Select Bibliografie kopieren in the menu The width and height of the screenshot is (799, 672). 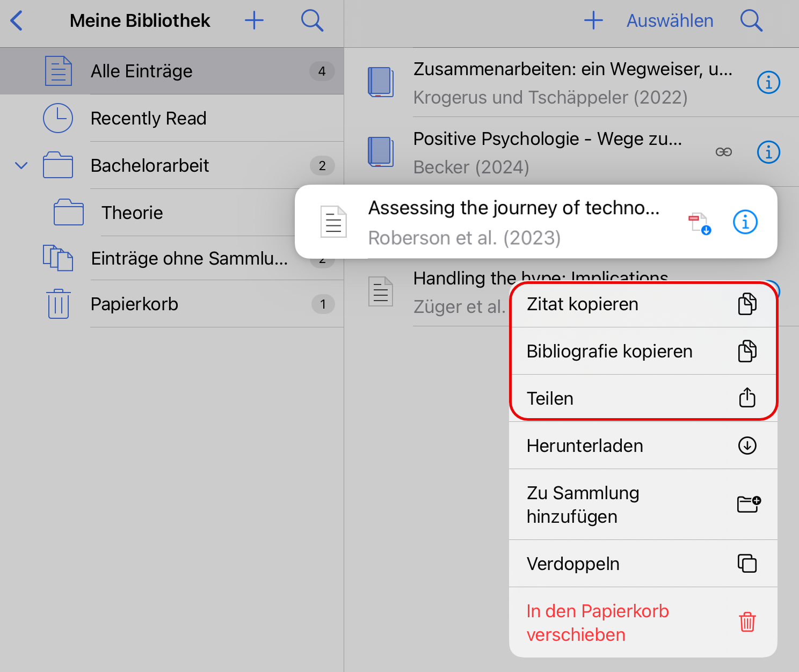point(643,352)
